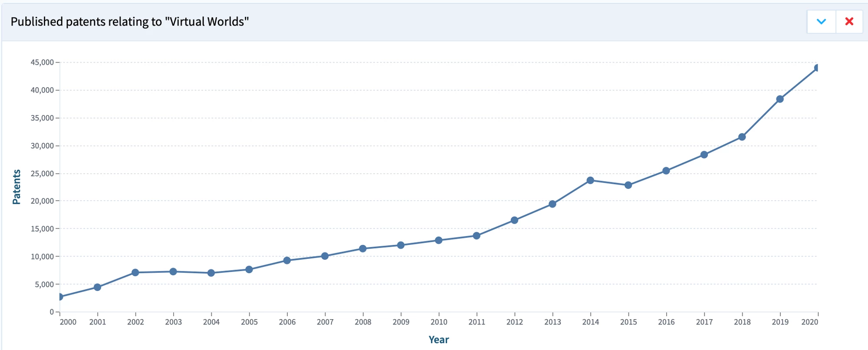Screen dimensions: 868x350
Task: Click the 2010 x-axis year label
Action: [439, 322]
